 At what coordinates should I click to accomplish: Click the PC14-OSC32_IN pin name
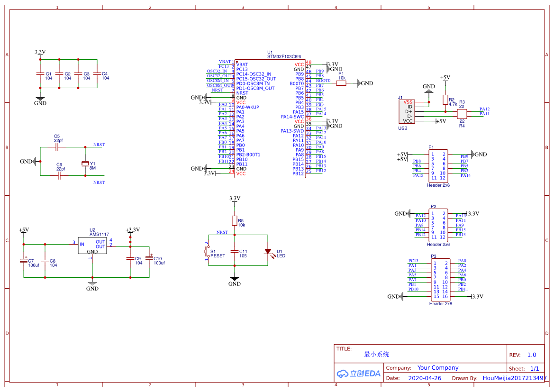pyautogui.click(x=254, y=74)
